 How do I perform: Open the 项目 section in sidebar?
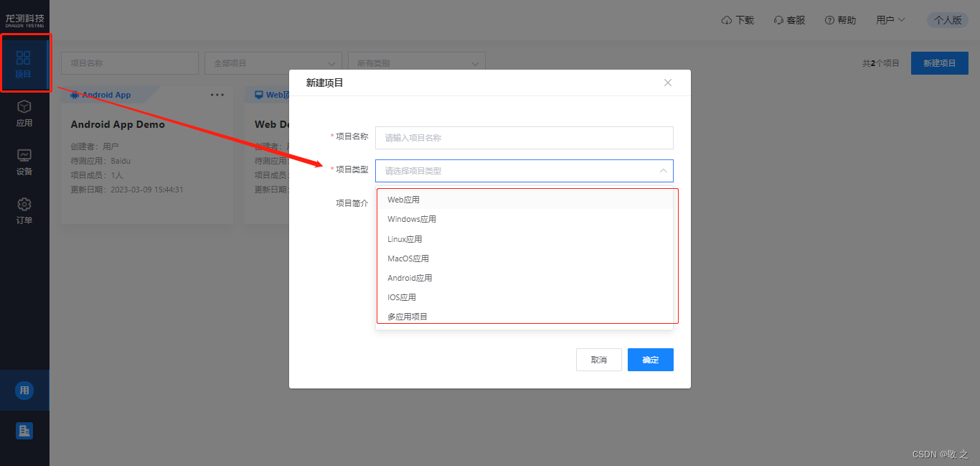click(24, 65)
